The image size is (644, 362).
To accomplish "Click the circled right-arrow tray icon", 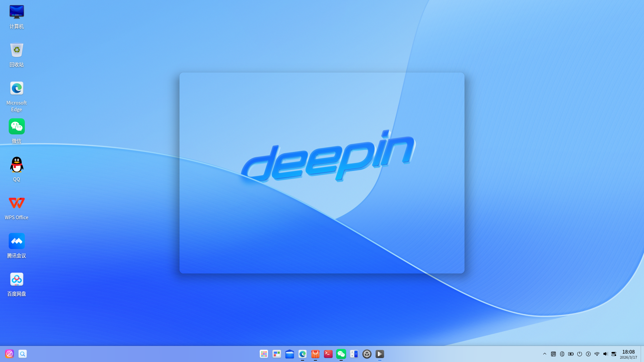I will [x=588, y=354].
